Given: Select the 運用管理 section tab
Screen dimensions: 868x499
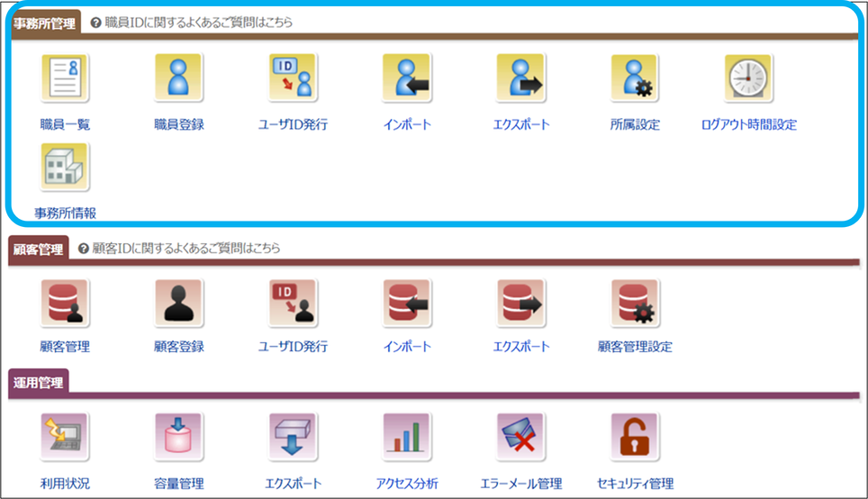Looking at the screenshot, I should coord(39,383).
